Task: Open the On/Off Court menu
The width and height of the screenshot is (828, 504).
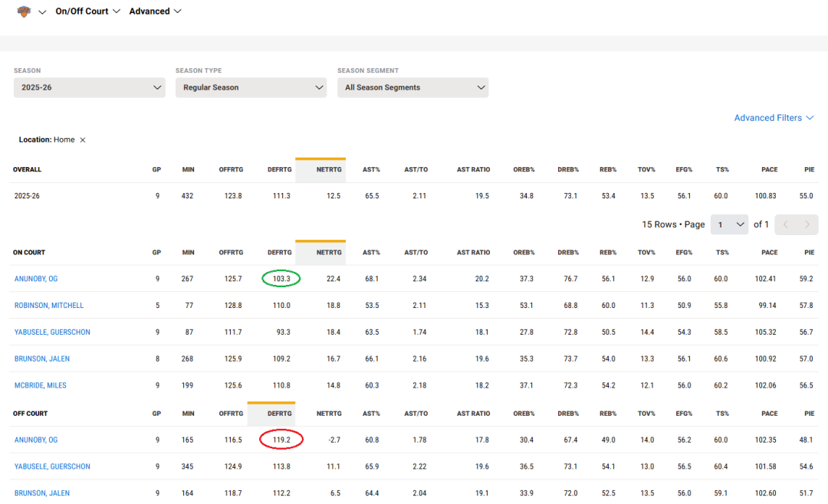Action: [87, 11]
